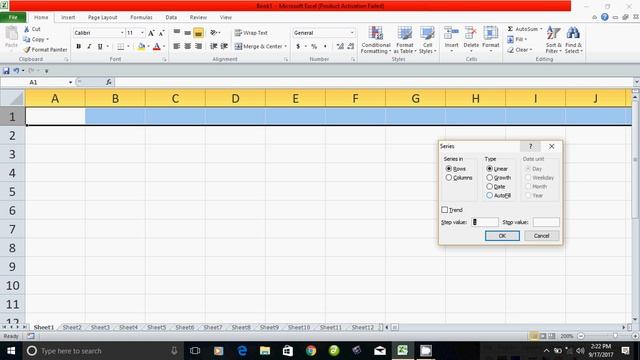The height and width of the screenshot is (360, 640).
Task: Toggle Underline formatting
Action: coord(100,47)
